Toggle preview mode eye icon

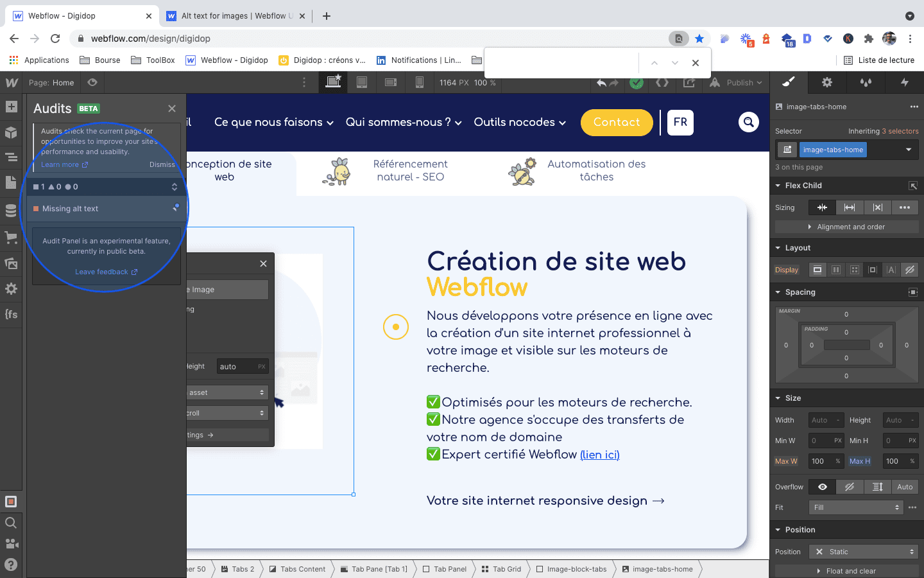click(92, 82)
